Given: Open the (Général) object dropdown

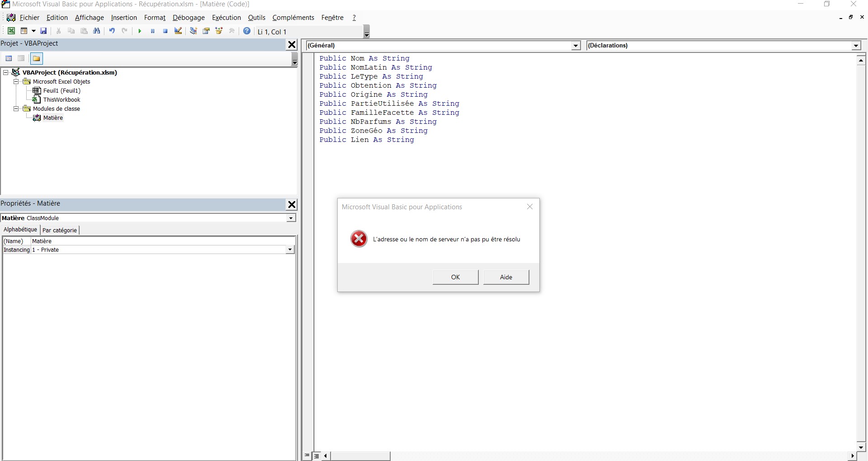Looking at the screenshot, I should tap(576, 46).
